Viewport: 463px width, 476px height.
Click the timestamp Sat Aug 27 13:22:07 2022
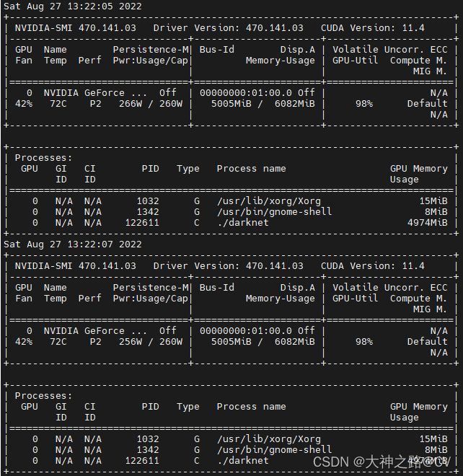point(73,244)
